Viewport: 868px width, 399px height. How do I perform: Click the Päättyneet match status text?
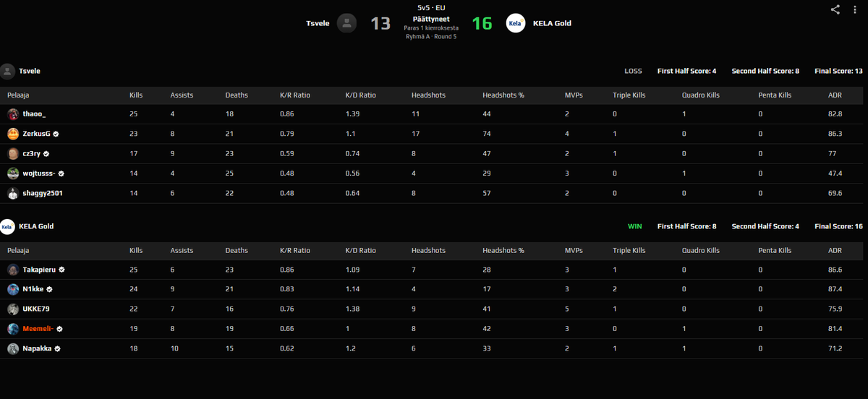431,19
